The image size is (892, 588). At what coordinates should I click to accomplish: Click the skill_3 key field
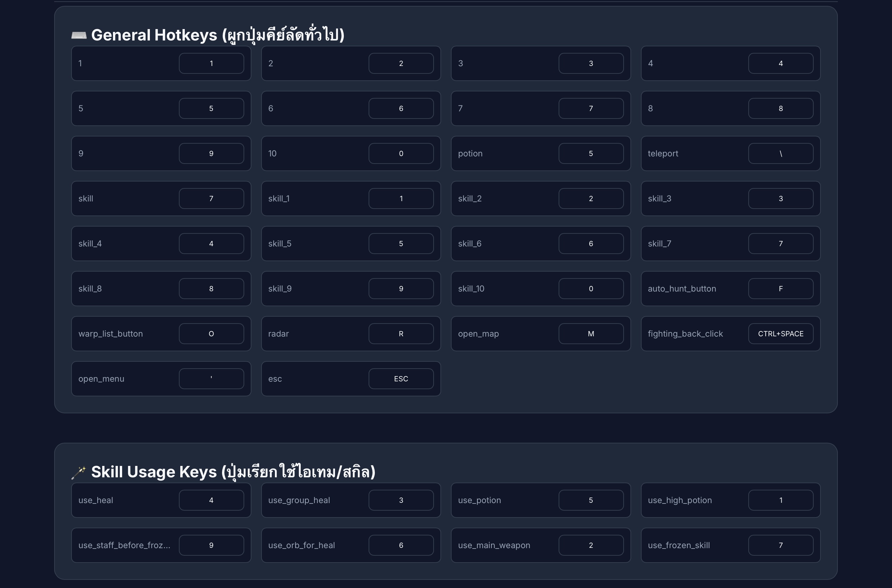[781, 199]
